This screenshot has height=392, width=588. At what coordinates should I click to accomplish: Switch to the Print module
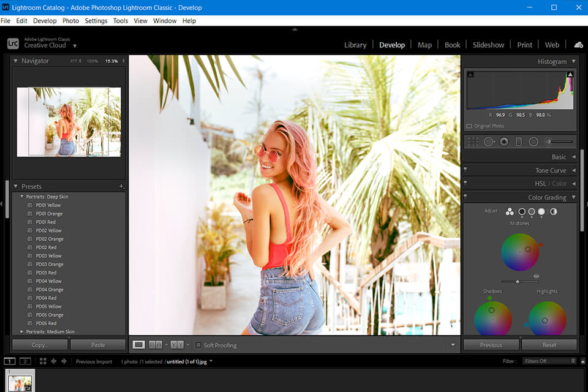[525, 45]
